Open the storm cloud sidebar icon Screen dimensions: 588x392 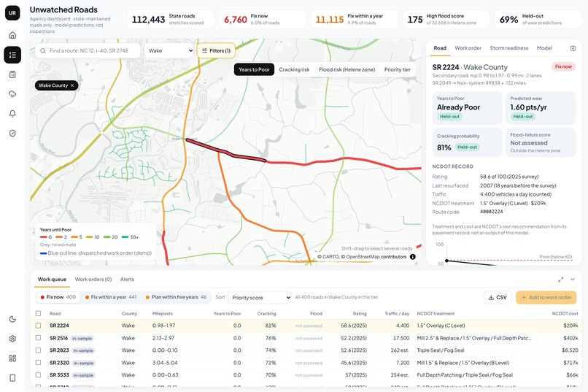[x=12, y=93]
